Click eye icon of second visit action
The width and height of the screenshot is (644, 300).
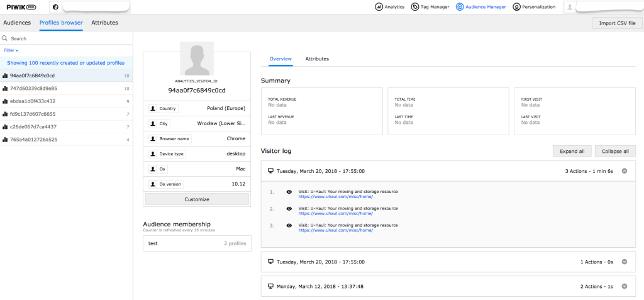point(289,208)
